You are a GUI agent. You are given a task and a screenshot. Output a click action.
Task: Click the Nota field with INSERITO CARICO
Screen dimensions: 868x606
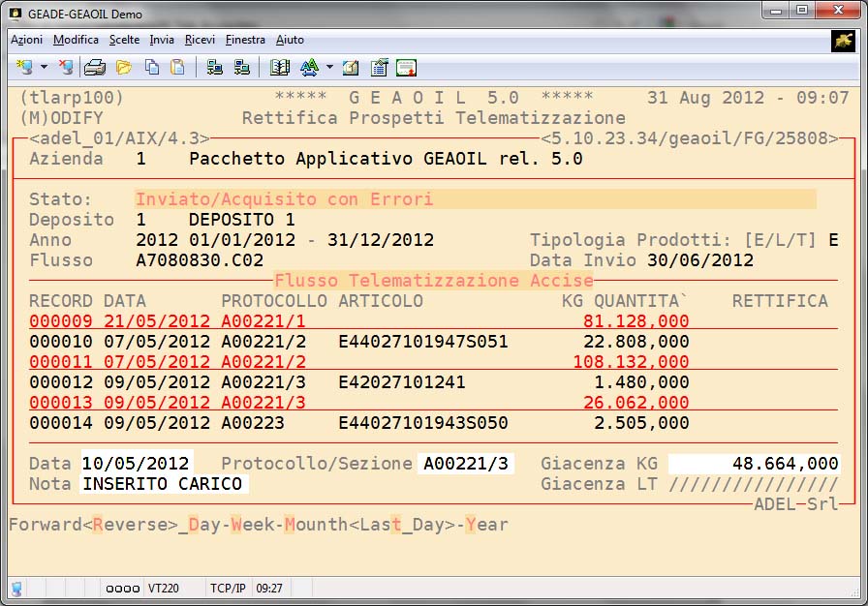point(164,484)
